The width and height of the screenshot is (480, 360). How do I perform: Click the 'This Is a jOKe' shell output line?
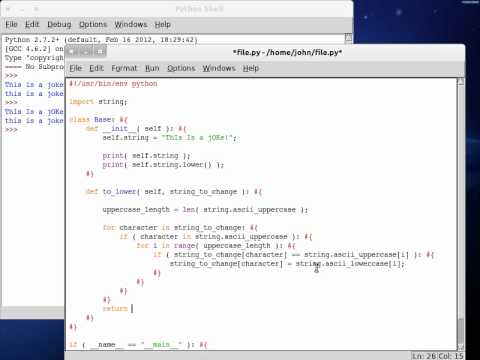34,112
